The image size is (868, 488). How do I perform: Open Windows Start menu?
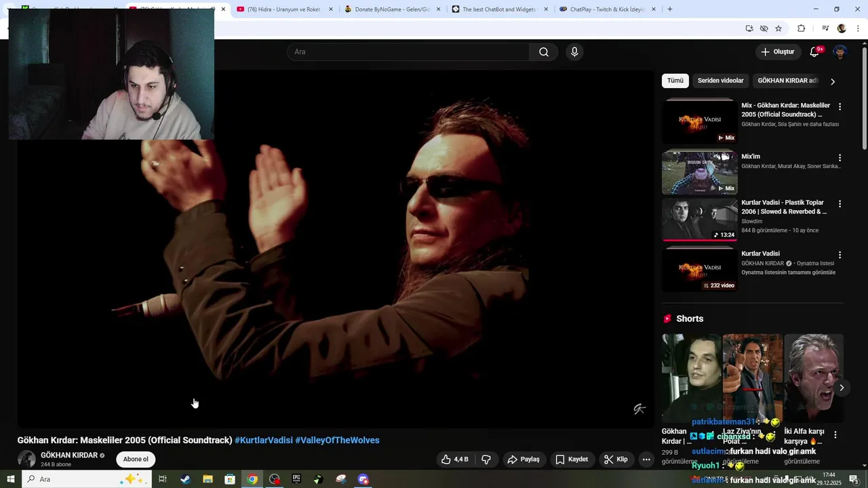pyautogui.click(x=11, y=479)
